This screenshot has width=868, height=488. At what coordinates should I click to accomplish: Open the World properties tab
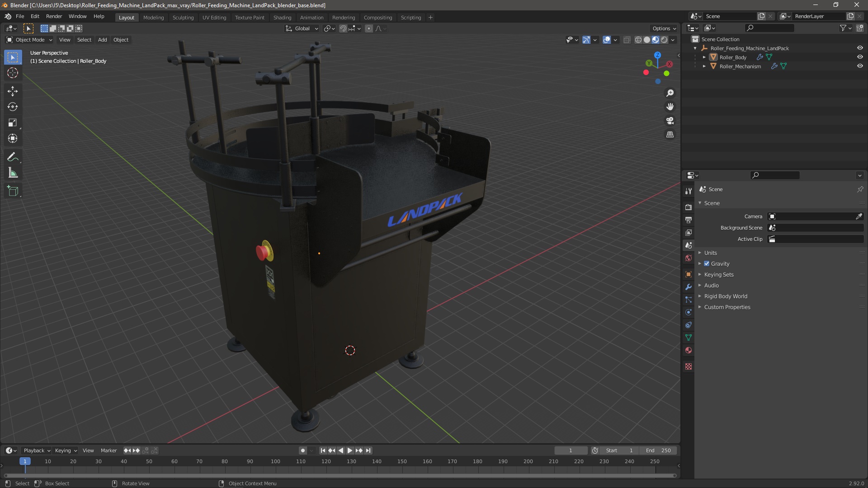[689, 258]
